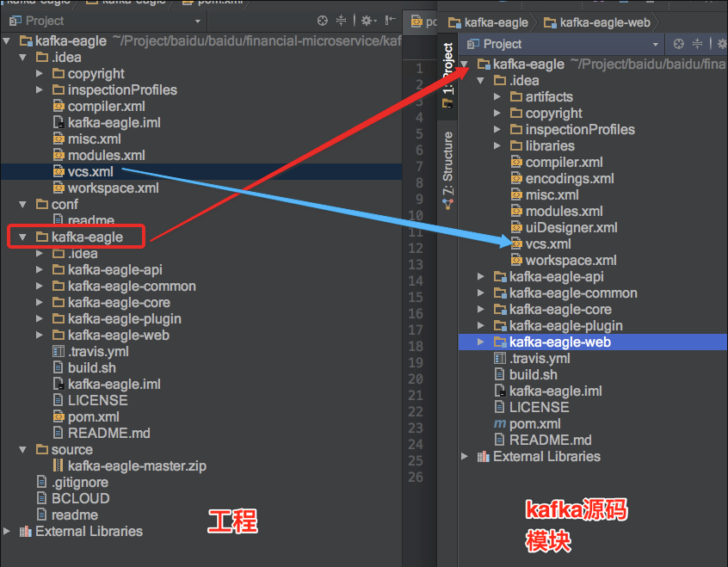Image resolution: width=728 pixels, height=567 pixels.
Task: Select .gitignore file in left panel
Action: (x=72, y=482)
